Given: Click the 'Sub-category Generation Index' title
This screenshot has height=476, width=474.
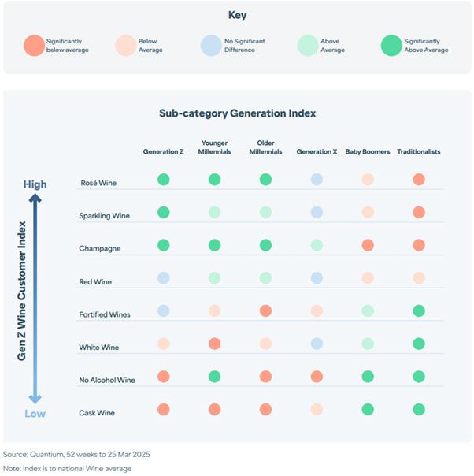Looking at the screenshot, I should [x=237, y=113].
